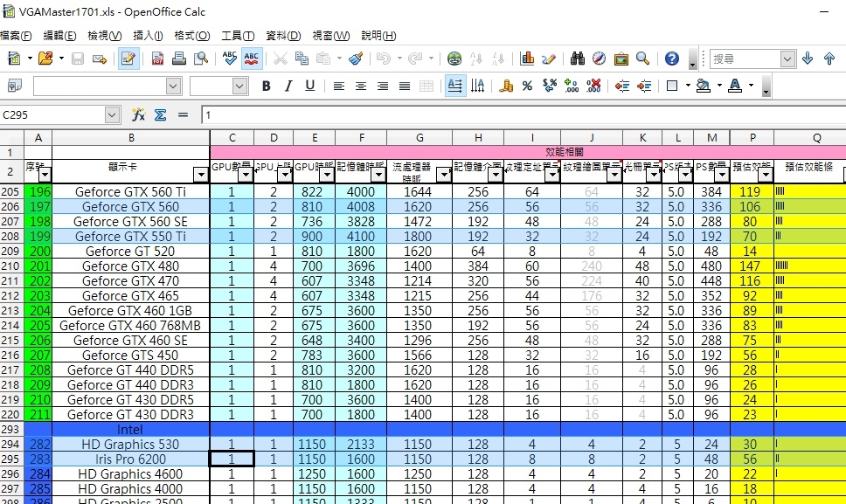
Task: Apply currency number format
Action: 505,86
